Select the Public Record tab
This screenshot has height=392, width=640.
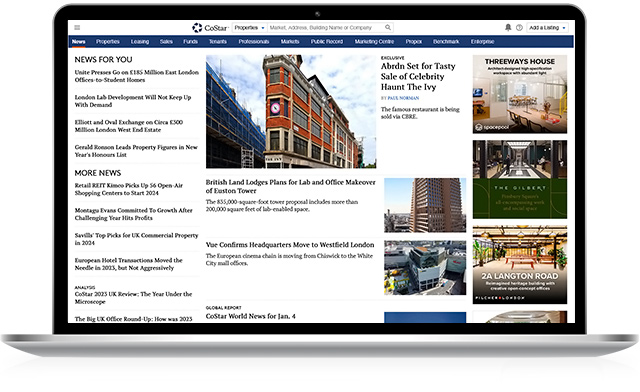click(x=327, y=42)
